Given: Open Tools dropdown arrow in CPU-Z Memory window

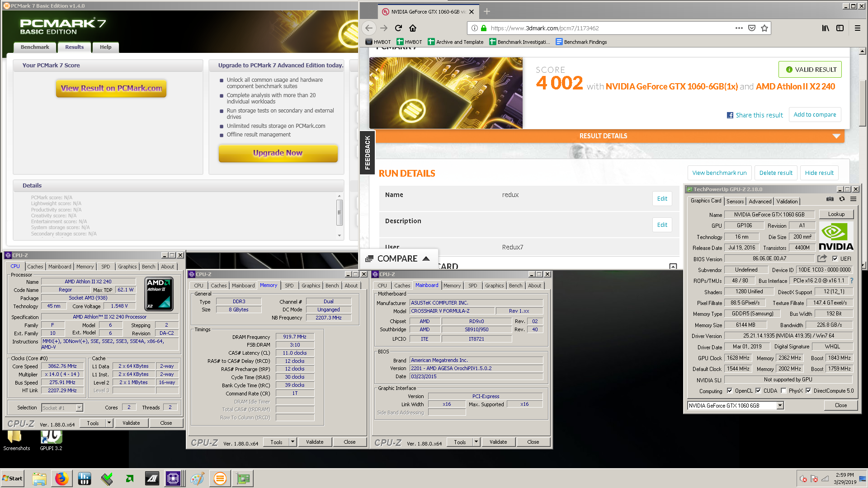Looking at the screenshot, I should pos(292,442).
